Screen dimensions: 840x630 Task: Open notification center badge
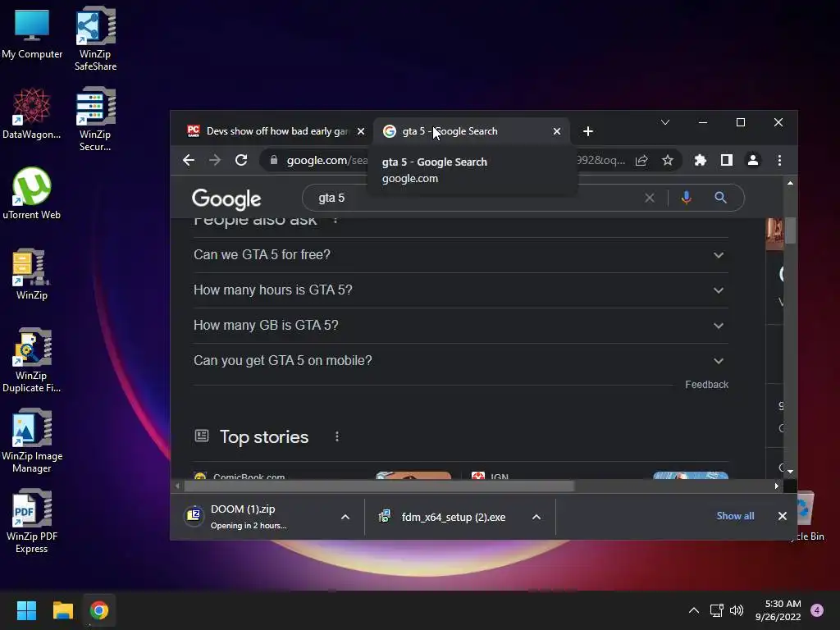pyautogui.click(x=817, y=610)
